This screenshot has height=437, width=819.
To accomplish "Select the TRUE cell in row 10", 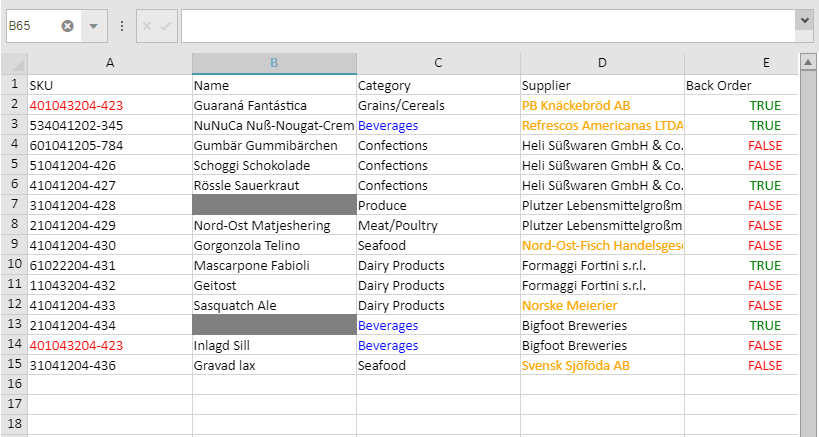I will coord(742,265).
